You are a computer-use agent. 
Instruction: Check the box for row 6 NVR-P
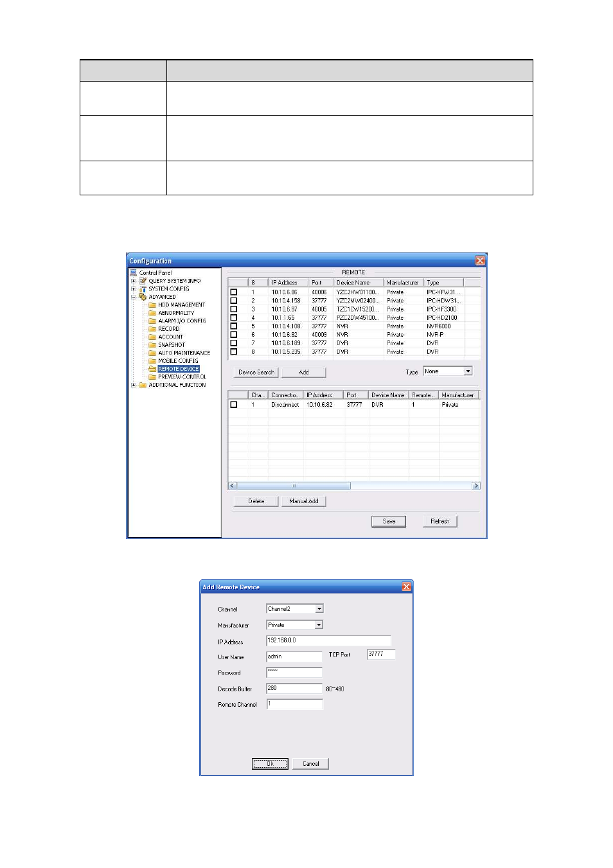tap(234, 334)
